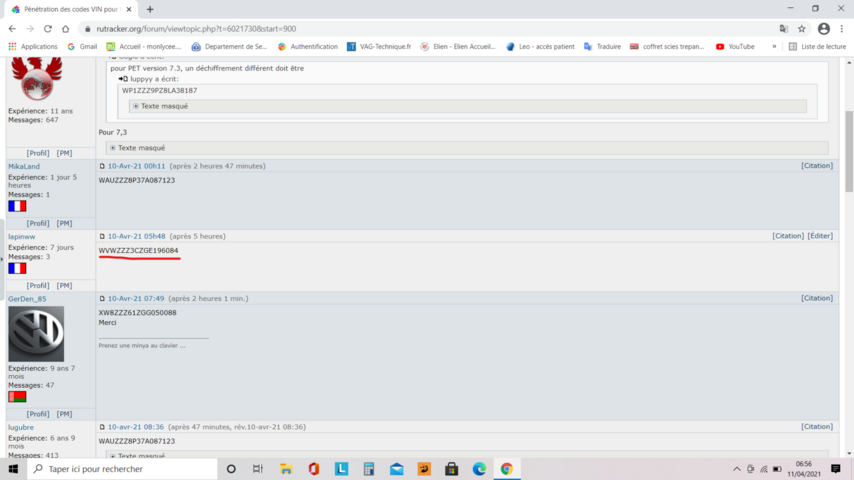The width and height of the screenshot is (854, 480).
Task: Open a new browser tab
Action: [150, 9]
